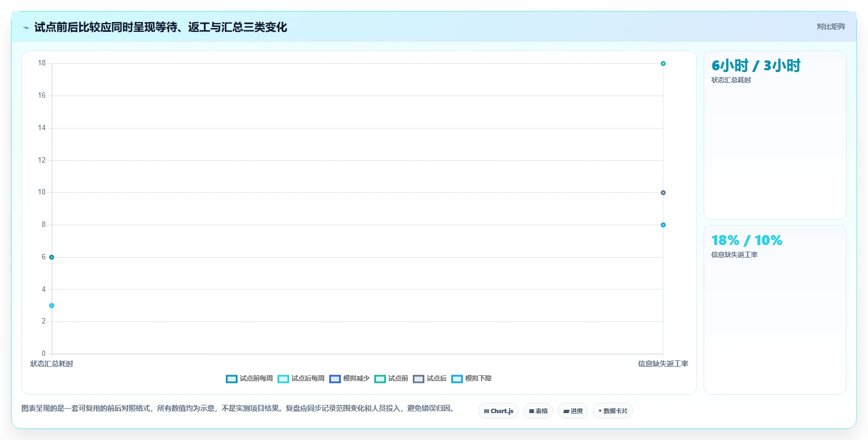Click the 6小时 / 3小时 metric value

pyautogui.click(x=756, y=66)
